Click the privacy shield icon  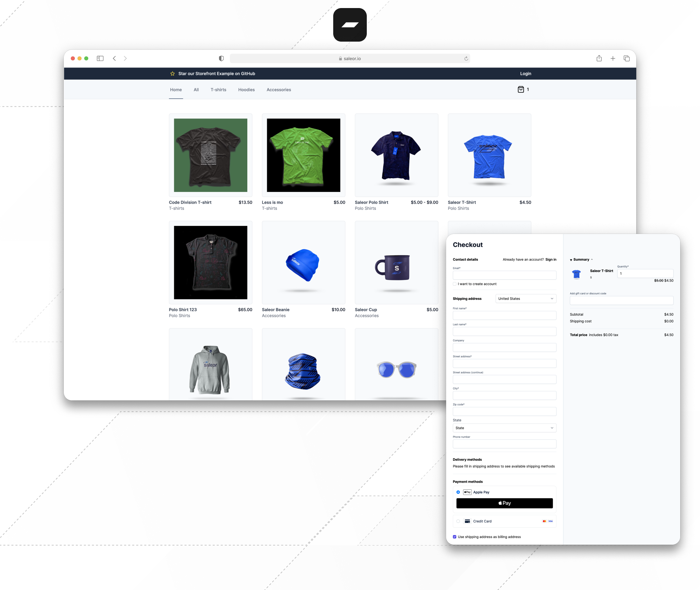click(x=221, y=58)
